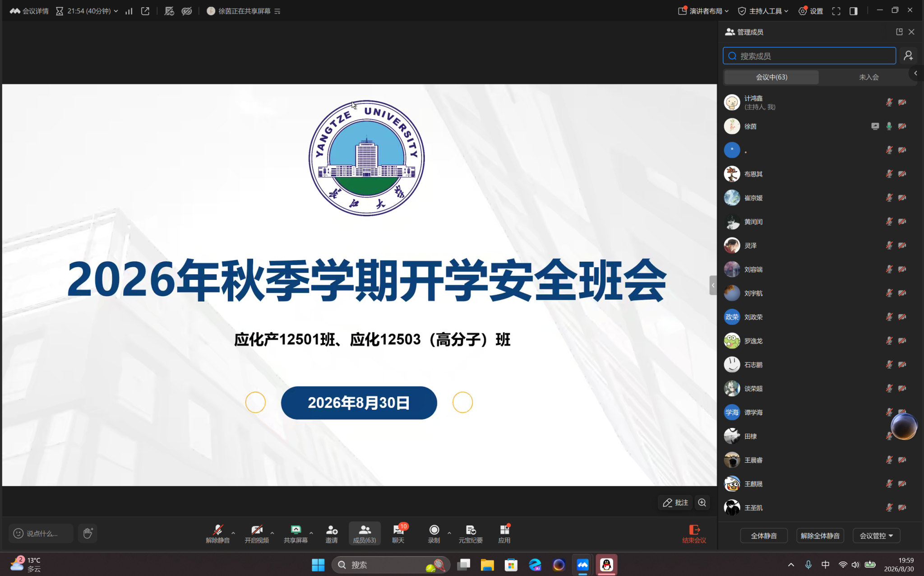Start 录制 recording

[434, 534]
